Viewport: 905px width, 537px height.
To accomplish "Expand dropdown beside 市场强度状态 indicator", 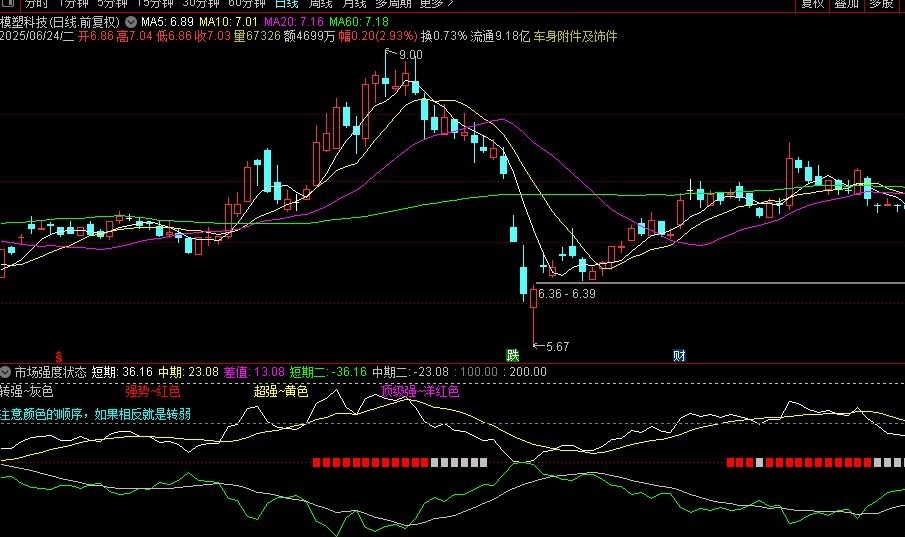I will (x=5, y=372).
